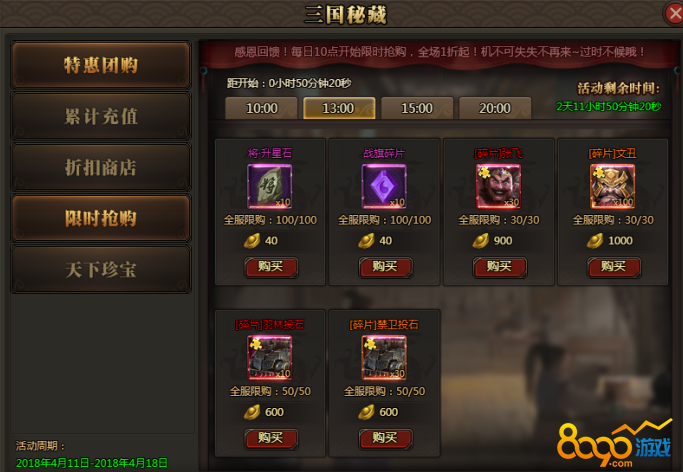The image size is (683, 472).
Task: Switch to the 10:00 time slot
Action: pos(261,108)
